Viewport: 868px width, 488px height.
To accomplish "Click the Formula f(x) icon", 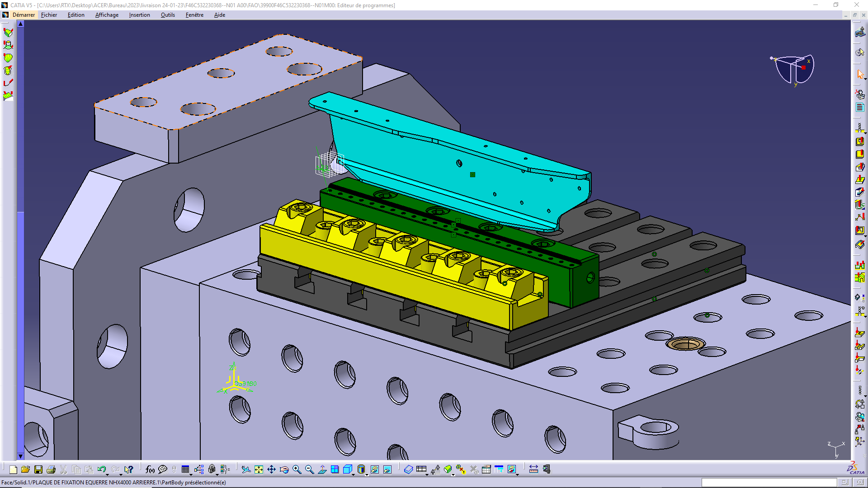I will click(x=150, y=469).
